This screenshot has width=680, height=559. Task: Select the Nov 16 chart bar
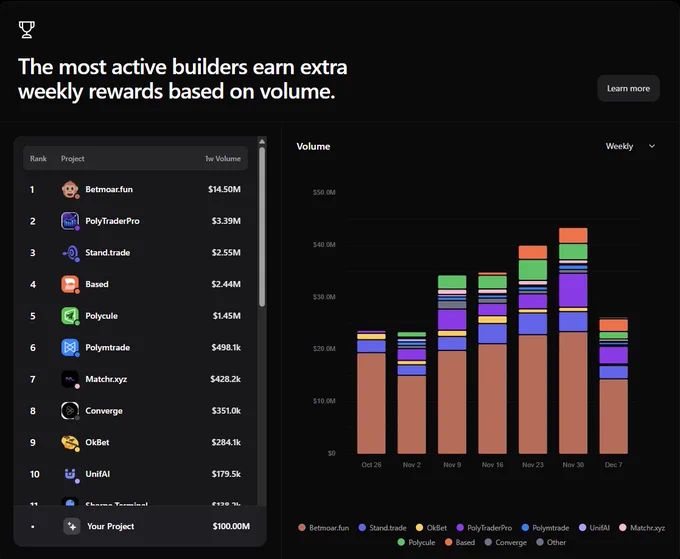(492, 363)
